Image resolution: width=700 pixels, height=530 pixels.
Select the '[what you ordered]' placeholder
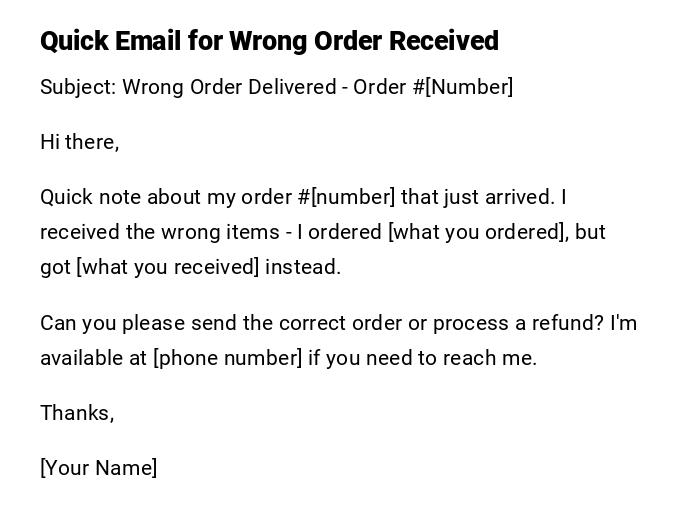coord(477,232)
